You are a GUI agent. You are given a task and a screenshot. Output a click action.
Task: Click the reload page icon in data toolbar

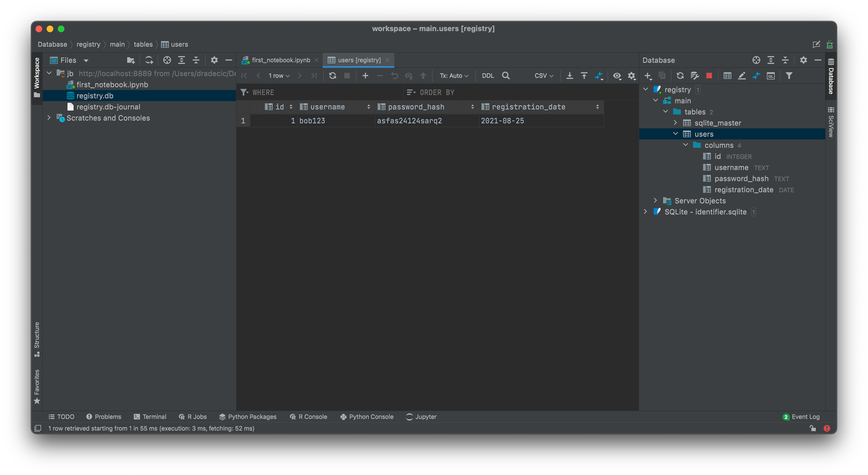[x=332, y=76]
